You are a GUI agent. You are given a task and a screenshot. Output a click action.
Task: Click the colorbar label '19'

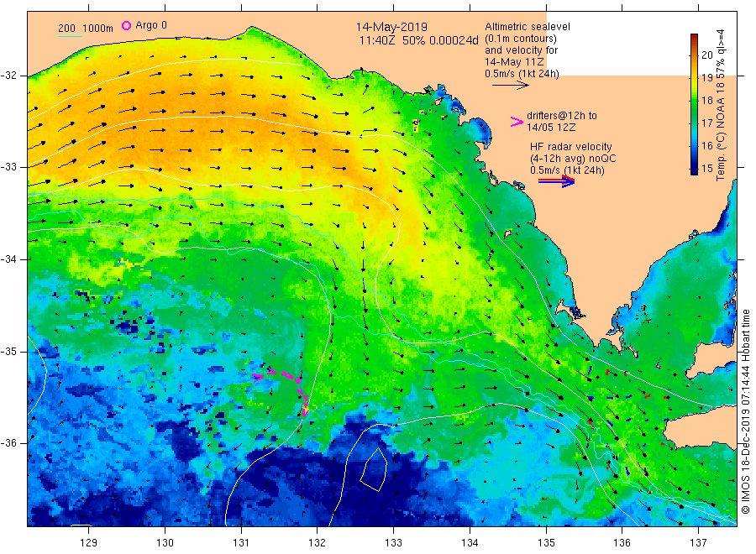pos(706,77)
